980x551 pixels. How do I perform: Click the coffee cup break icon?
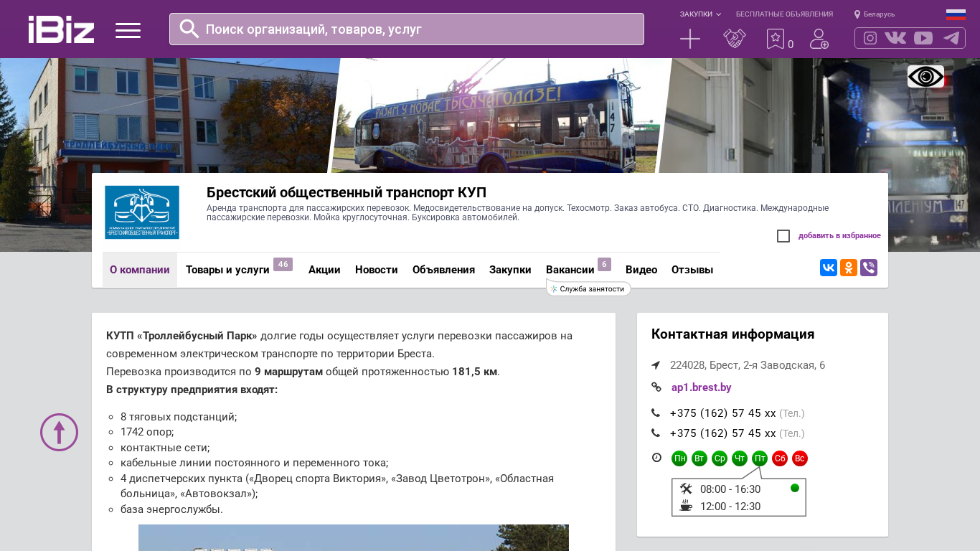(x=686, y=506)
